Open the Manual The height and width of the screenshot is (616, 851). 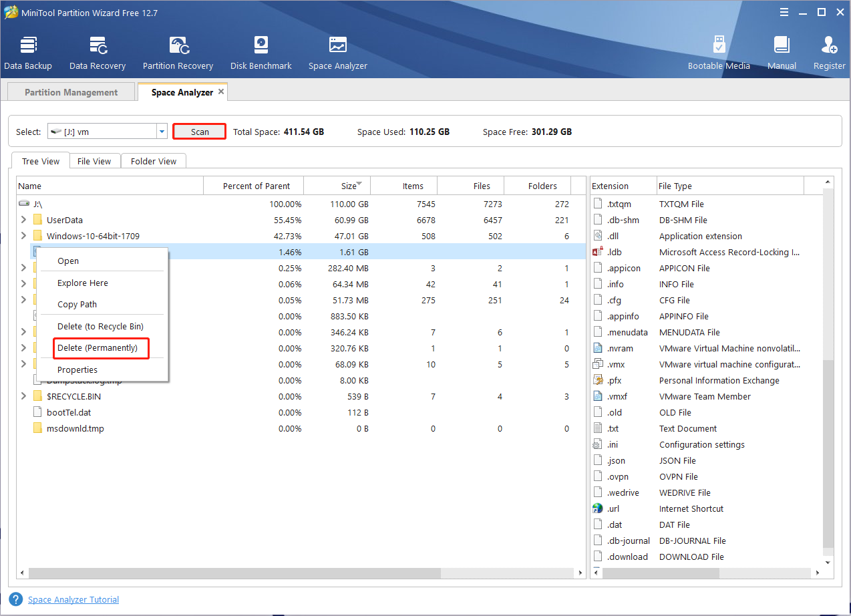[782, 53]
